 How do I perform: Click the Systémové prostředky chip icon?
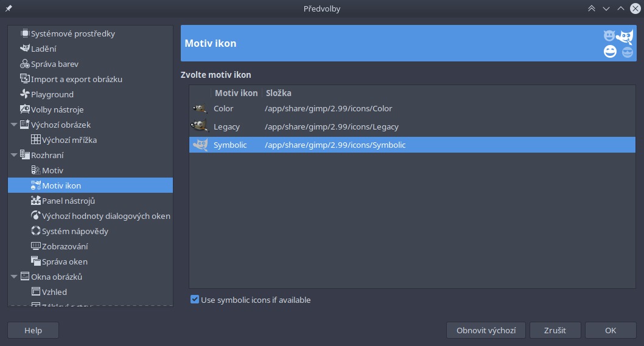[x=25, y=33]
